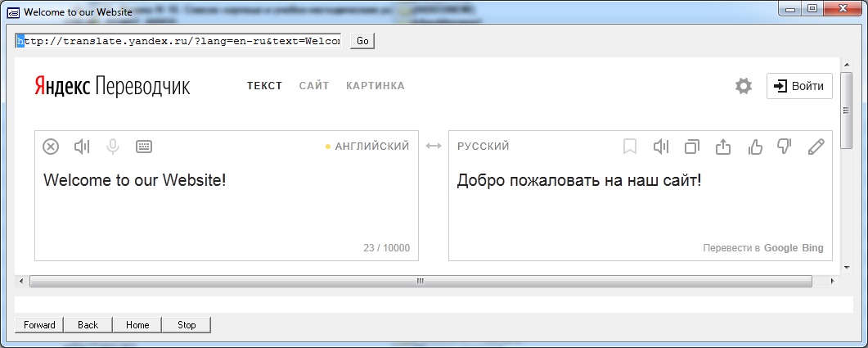Image resolution: width=868 pixels, height=348 pixels.
Task: Share the translation result
Action: (x=723, y=147)
